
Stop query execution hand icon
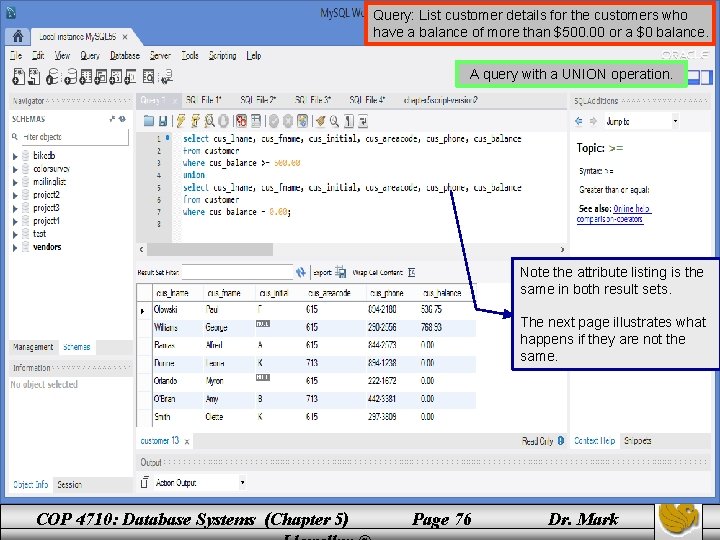[224, 121]
